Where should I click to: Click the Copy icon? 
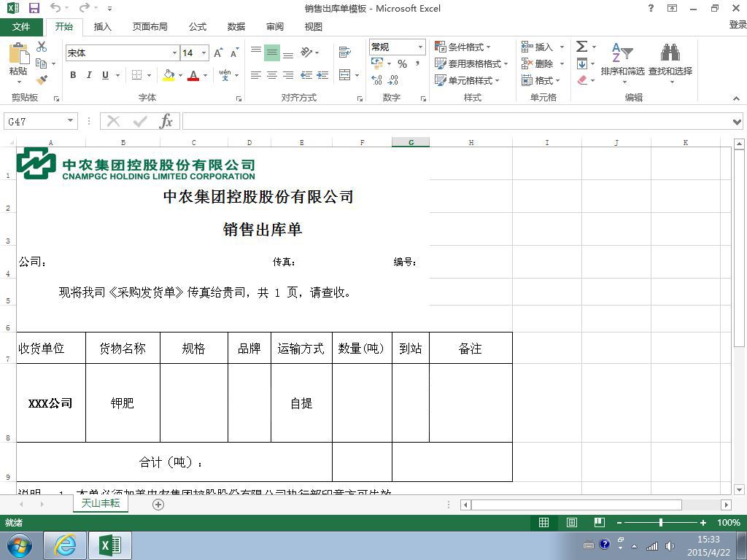click(x=41, y=63)
